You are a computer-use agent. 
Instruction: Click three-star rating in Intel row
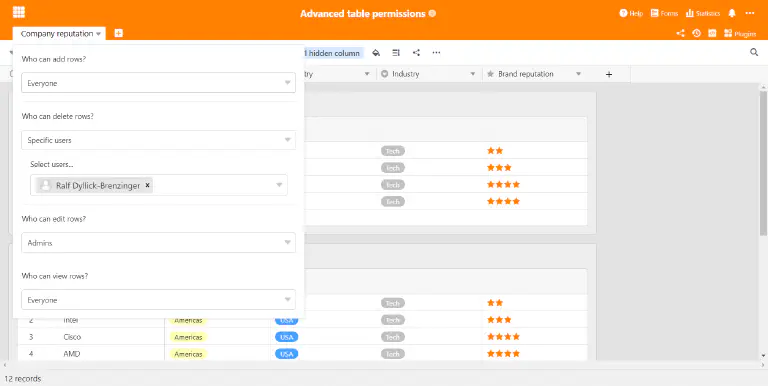pos(499,320)
